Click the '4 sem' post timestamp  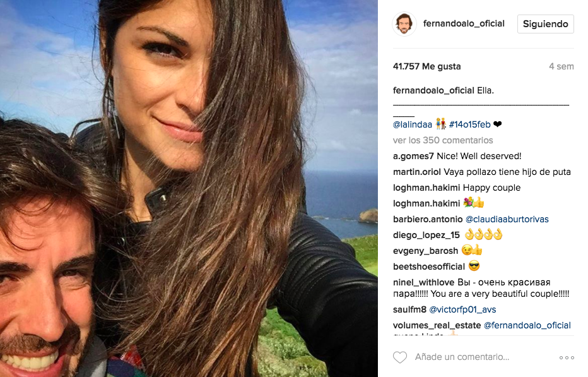coord(561,66)
